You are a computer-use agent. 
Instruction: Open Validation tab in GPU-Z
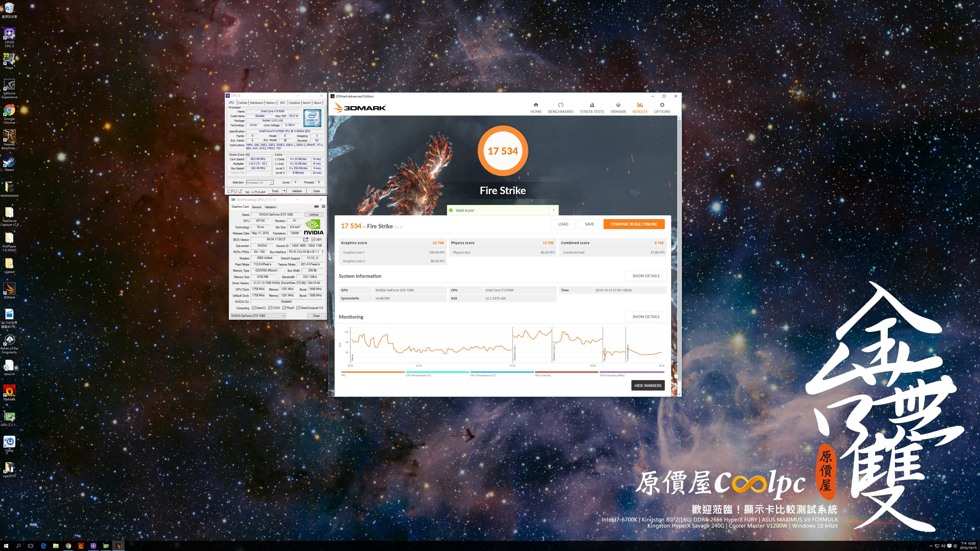click(x=271, y=207)
